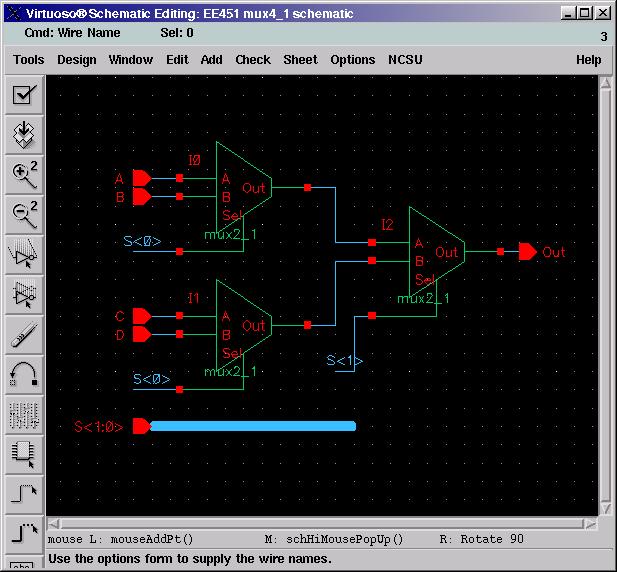Click the Save icon in left toolbar
617x572 pixels.
click(24, 135)
